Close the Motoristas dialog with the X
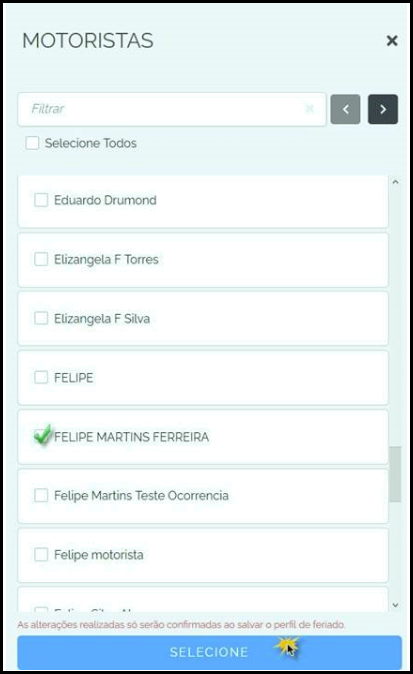This screenshot has width=413, height=674. 392,41
